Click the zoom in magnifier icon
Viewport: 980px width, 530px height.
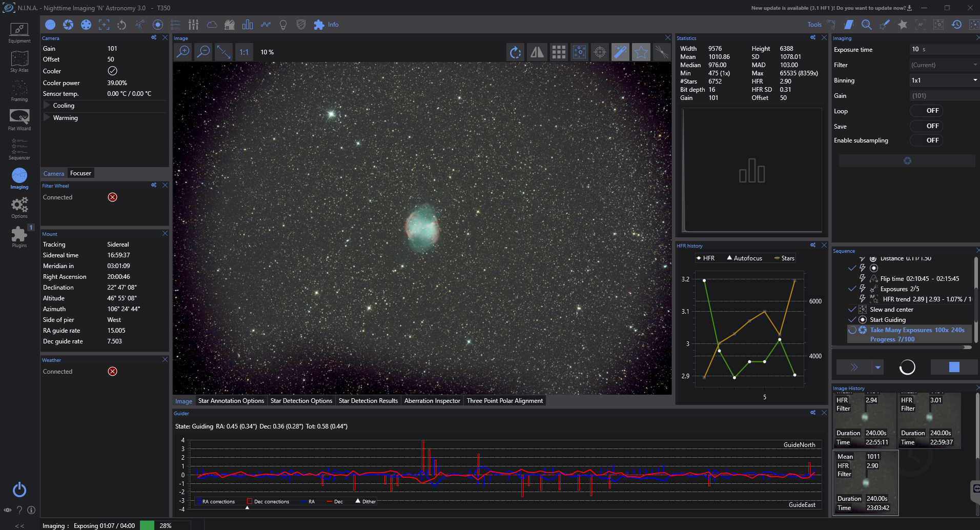click(183, 52)
